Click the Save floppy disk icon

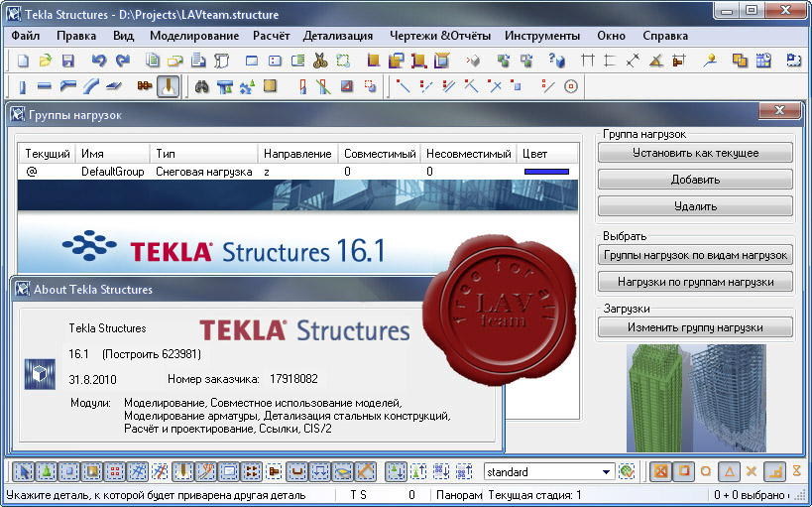coord(67,62)
